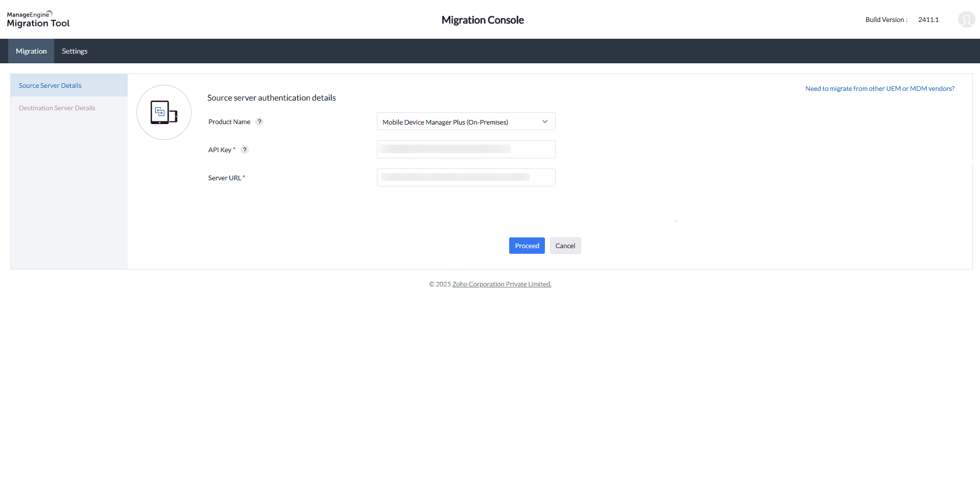Click the Product Name label
Image resolution: width=980 pixels, height=483 pixels.
(229, 122)
